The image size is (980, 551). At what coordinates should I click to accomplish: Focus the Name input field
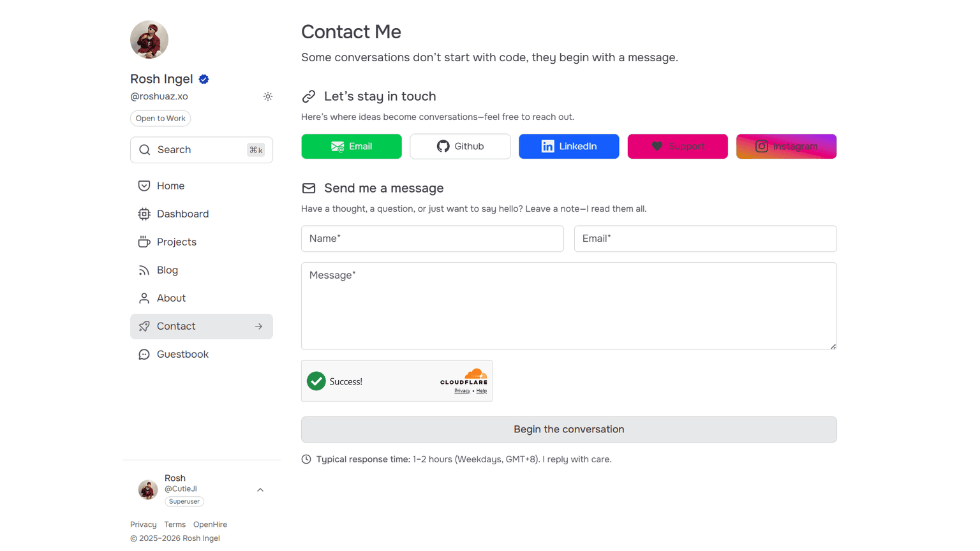click(433, 239)
